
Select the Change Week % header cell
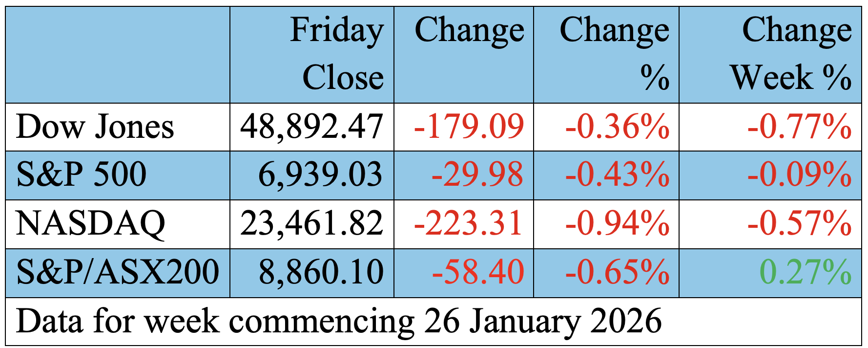pyautogui.click(x=791, y=54)
